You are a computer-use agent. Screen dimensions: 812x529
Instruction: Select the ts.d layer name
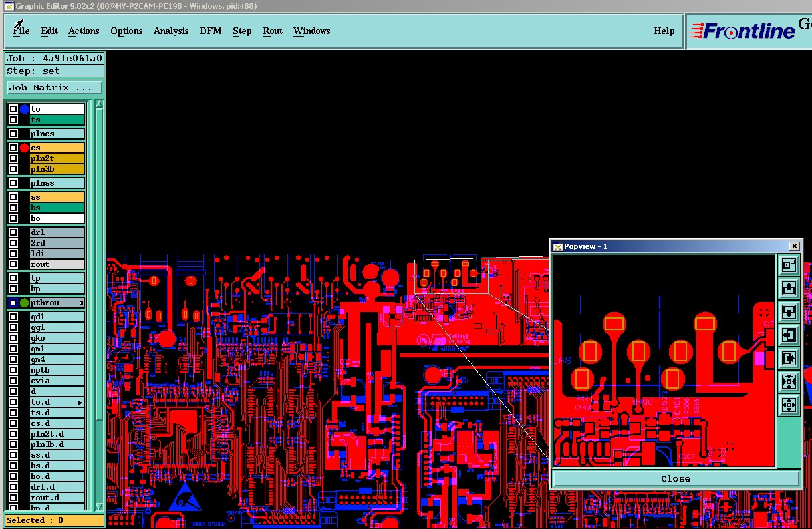[57, 413]
